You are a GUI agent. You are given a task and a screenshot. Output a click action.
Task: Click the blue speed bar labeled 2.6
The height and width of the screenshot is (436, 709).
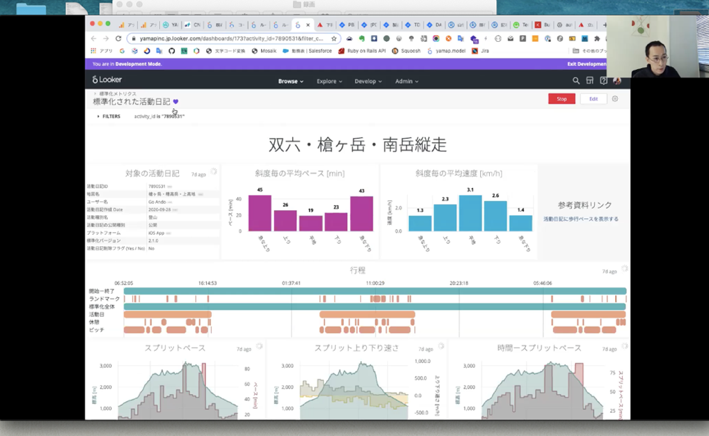pos(496,216)
